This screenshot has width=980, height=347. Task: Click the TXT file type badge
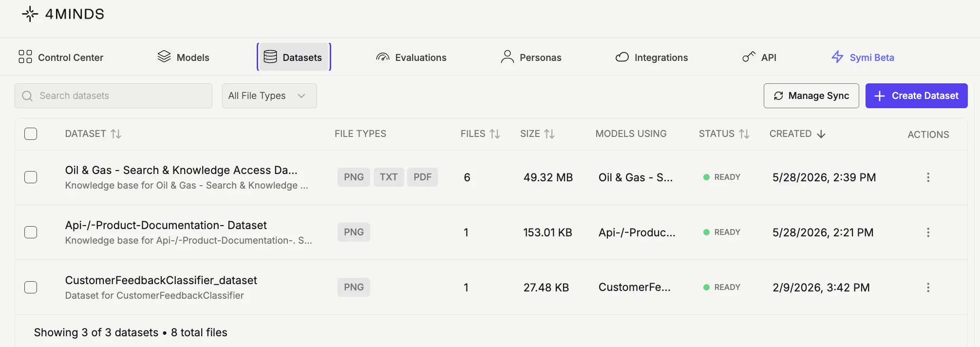pyautogui.click(x=389, y=177)
